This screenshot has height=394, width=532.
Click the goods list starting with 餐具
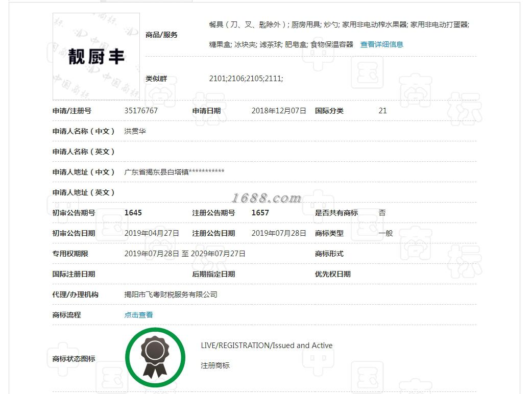pos(339,24)
